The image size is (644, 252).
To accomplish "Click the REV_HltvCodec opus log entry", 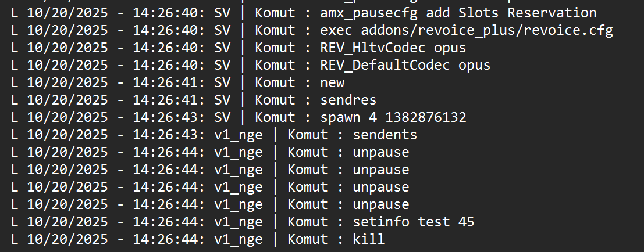I will point(238,48).
